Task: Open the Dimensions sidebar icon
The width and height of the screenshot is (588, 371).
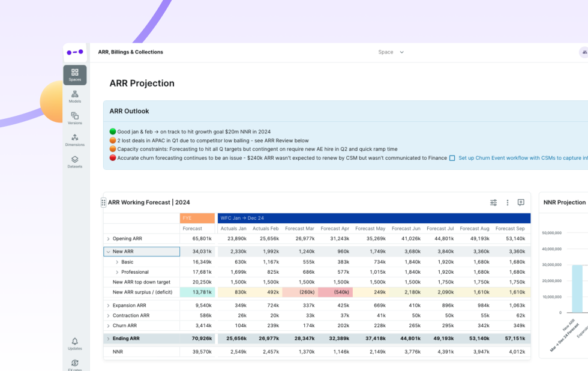Action: click(x=74, y=140)
